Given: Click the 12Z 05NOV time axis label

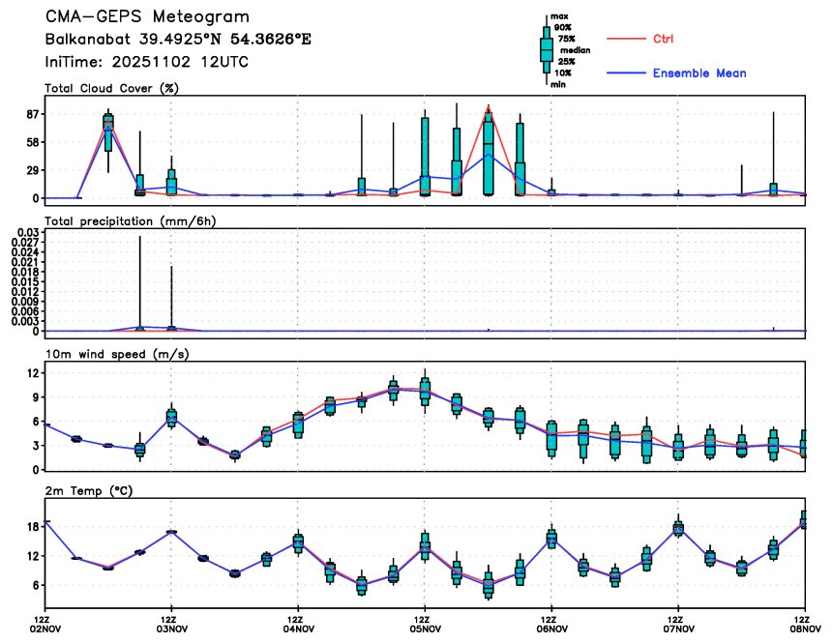Looking at the screenshot, I should click(x=424, y=623).
